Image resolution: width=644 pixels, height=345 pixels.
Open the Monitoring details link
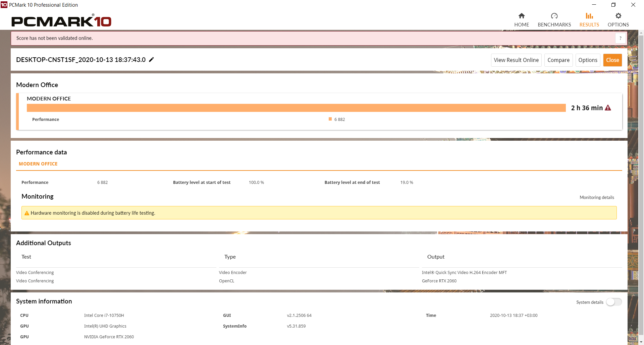click(597, 198)
